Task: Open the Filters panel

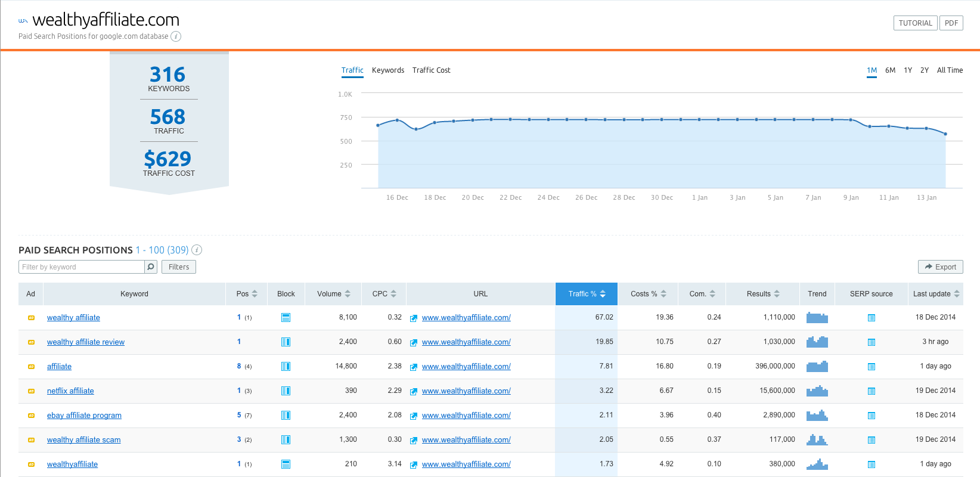Action: point(179,267)
